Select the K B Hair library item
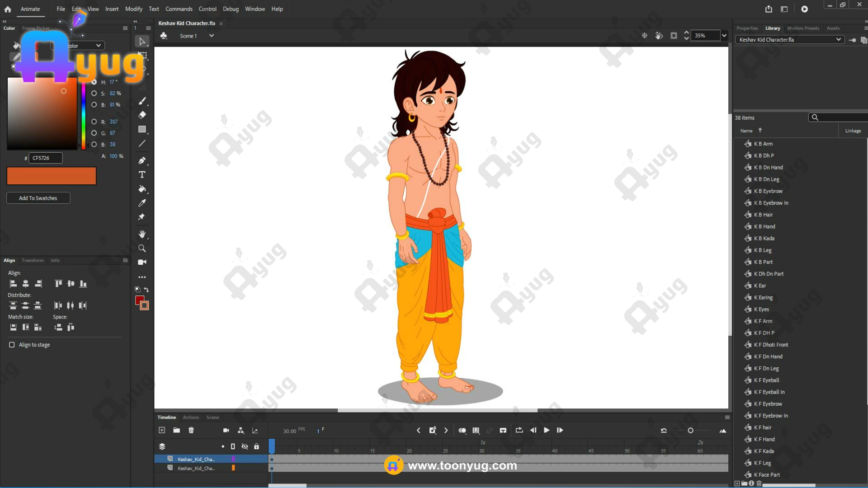This screenshot has width=868, height=488. (x=763, y=215)
